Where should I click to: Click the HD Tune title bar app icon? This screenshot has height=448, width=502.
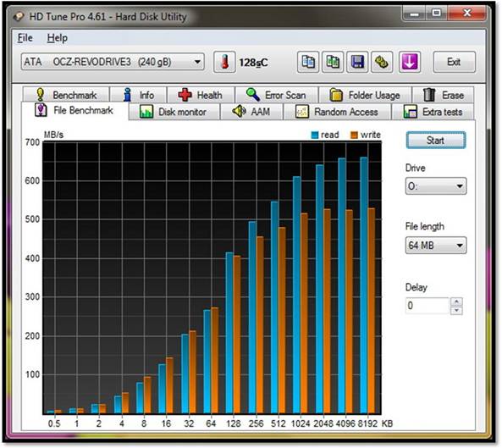pos(19,16)
